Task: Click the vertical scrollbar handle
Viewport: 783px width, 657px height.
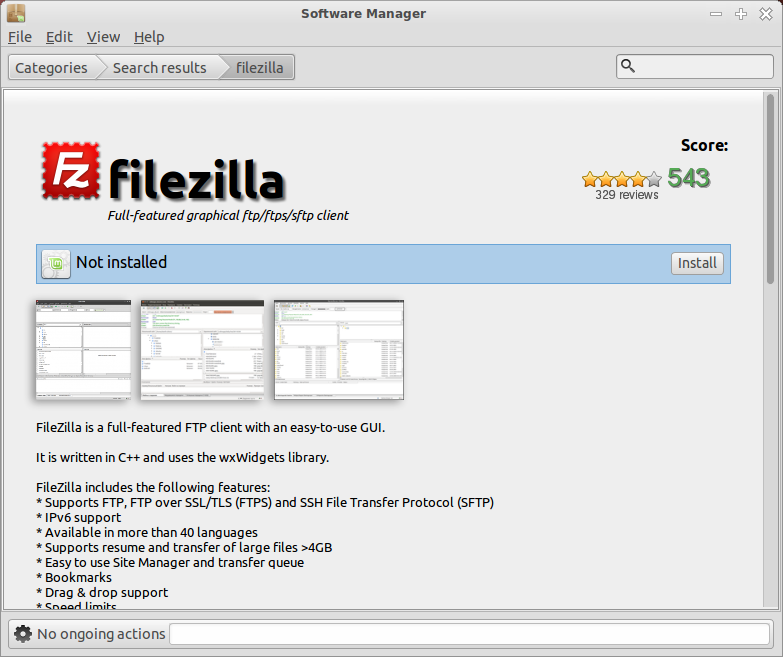Action: coord(771,189)
